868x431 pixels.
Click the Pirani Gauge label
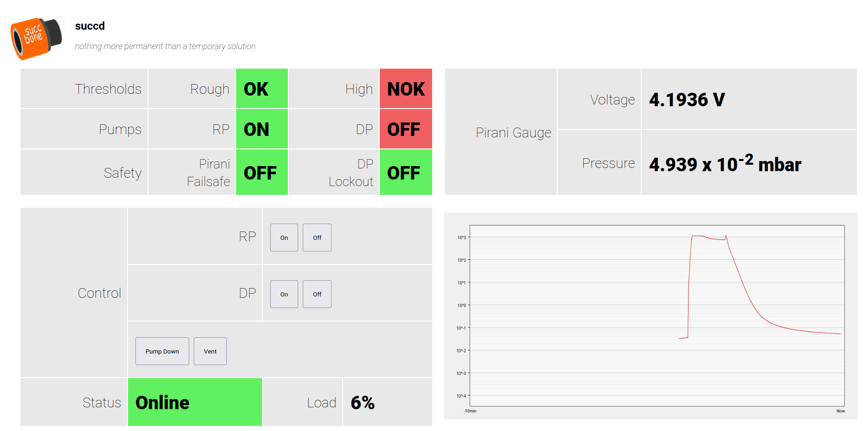pos(513,133)
